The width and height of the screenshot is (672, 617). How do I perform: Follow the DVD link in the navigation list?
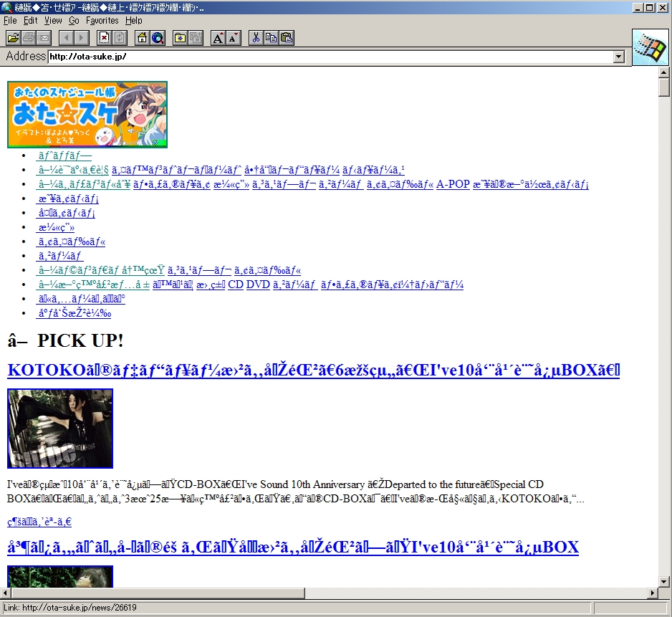[x=258, y=284]
